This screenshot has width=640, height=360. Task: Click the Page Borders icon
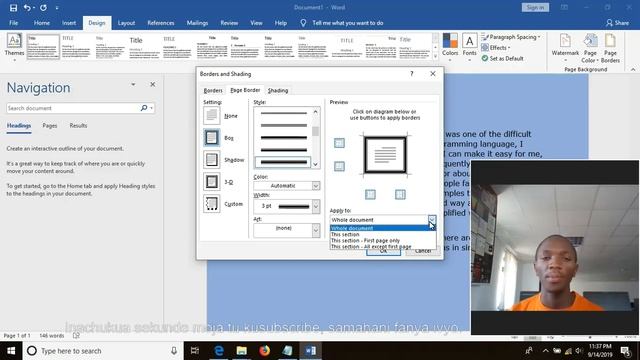pos(610,41)
